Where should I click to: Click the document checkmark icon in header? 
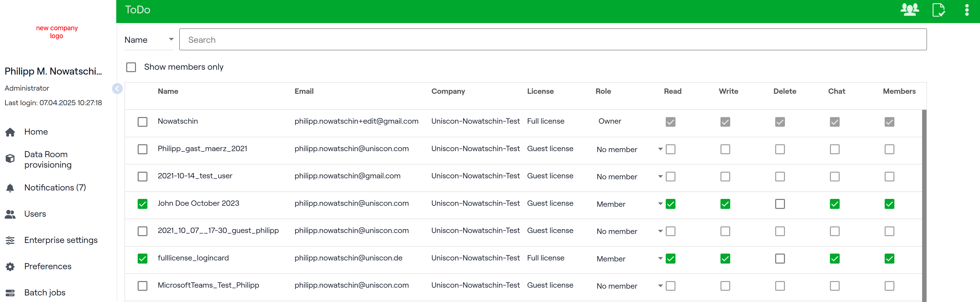click(x=938, y=10)
